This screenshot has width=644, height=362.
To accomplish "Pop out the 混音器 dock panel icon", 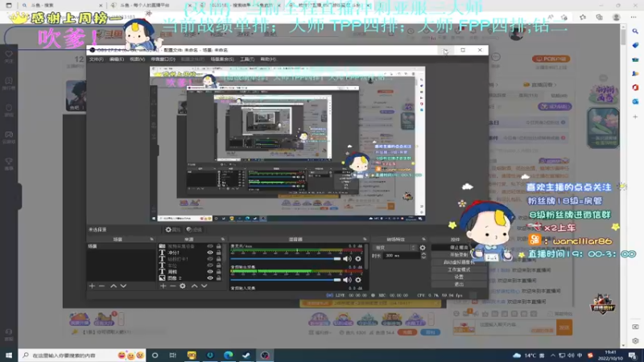I will coord(365,239).
